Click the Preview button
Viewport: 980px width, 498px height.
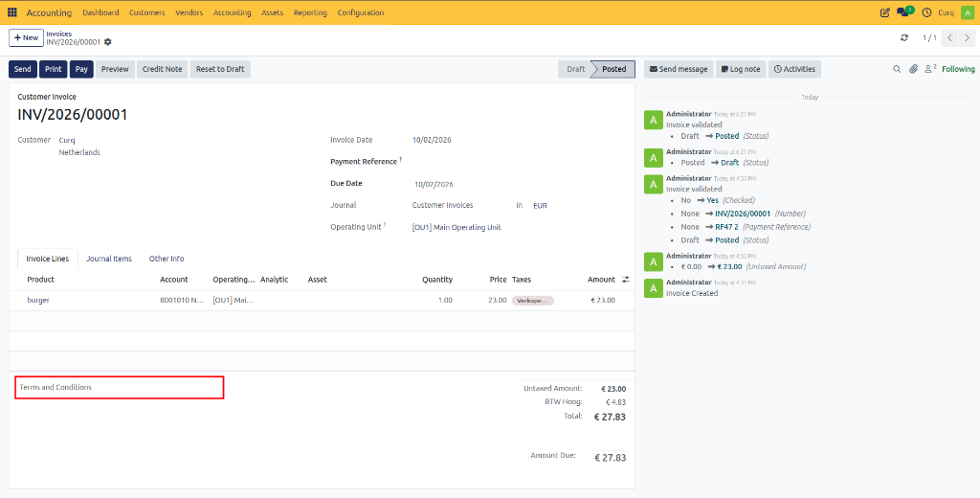115,69
